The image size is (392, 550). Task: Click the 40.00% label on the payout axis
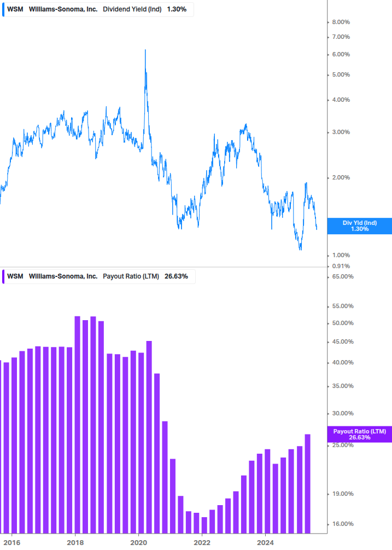point(343,363)
